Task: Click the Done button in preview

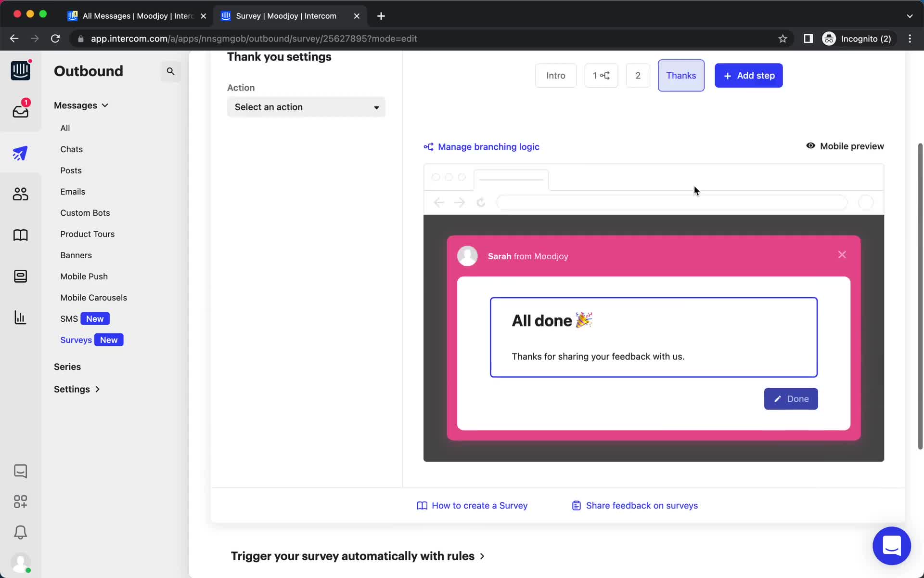Action: click(791, 398)
